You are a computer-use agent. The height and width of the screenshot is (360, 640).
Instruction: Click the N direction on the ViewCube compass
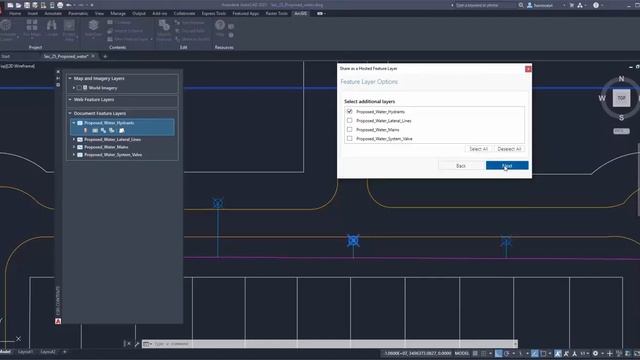pos(621,78)
